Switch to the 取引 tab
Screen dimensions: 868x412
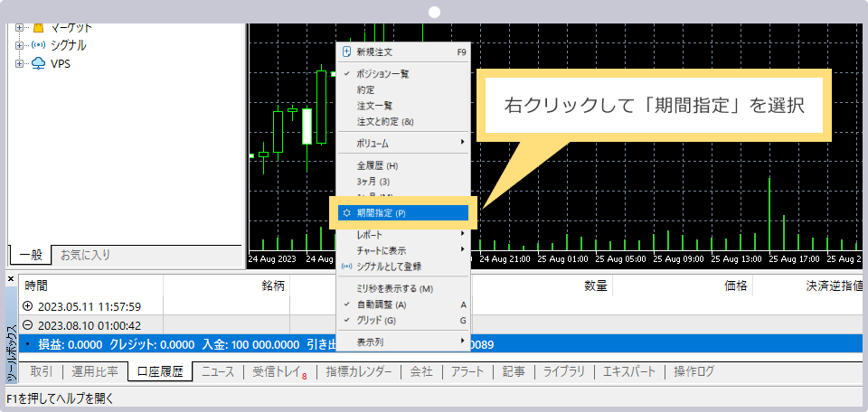42,371
